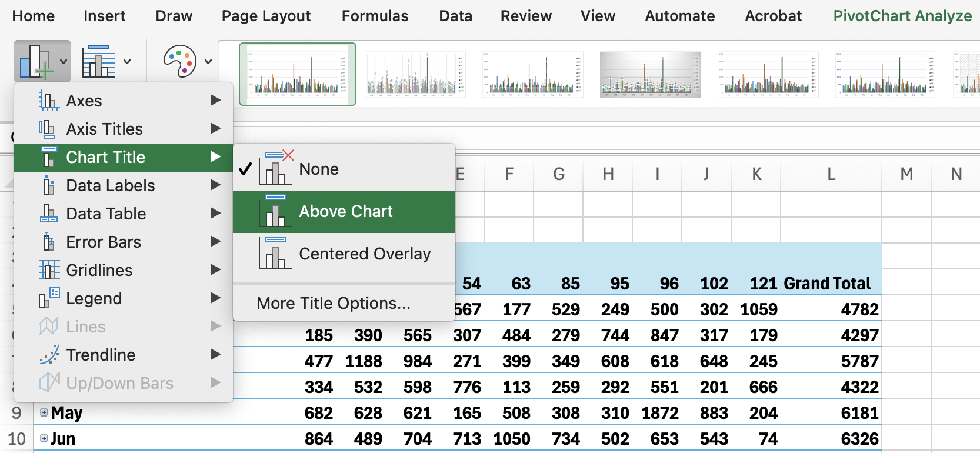Switch to the Formulas tab
Screen dimensions: 980x453
point(375,16)
